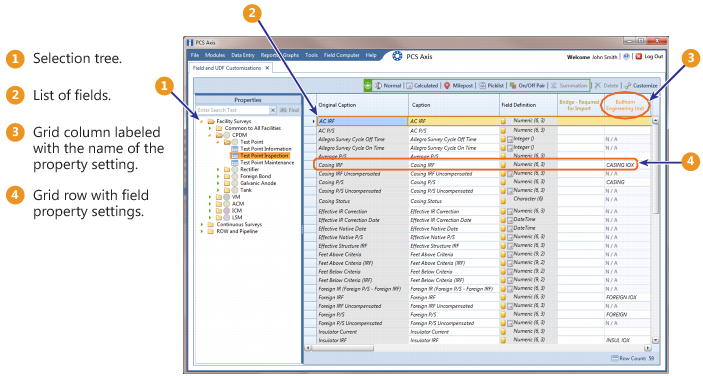Image resolution: width=703 pixels, height=376 pixels.
Task: Expand the Tank tree node
Action: coord(218,190)
